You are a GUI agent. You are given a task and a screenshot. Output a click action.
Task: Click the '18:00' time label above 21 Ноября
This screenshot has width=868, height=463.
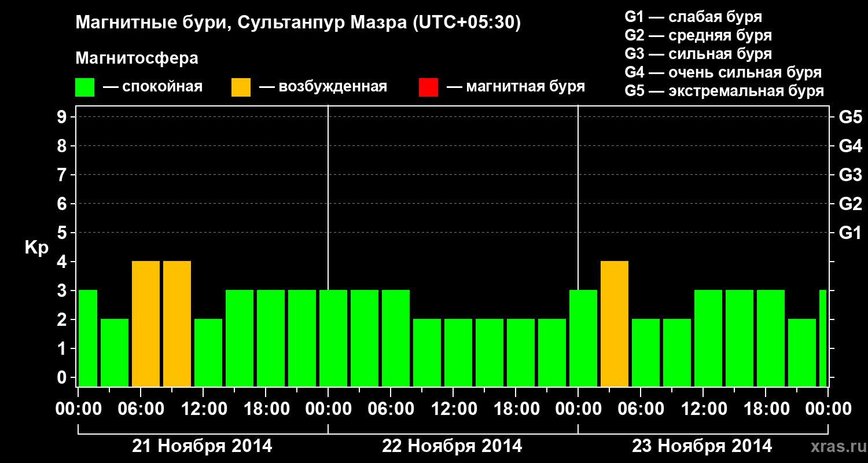tap(266, 409)
